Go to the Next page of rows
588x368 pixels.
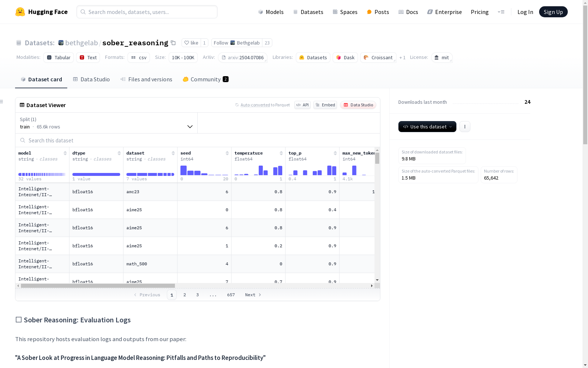pos(253,295)
